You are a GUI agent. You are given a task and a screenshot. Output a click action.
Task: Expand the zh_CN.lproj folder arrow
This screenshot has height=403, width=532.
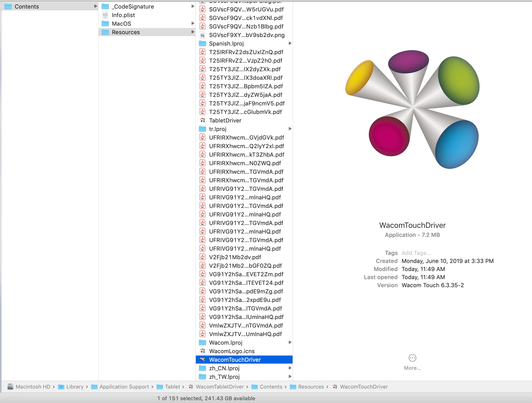290,368
